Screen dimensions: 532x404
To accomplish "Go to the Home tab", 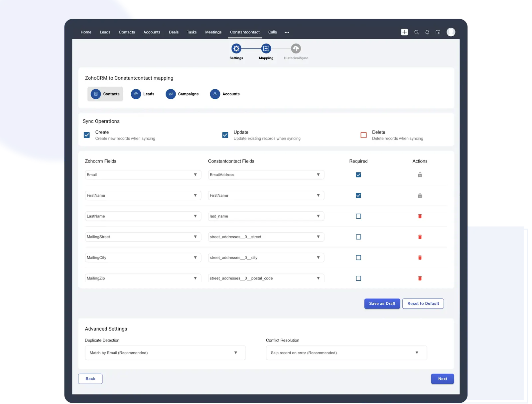I will pos(86,32).
